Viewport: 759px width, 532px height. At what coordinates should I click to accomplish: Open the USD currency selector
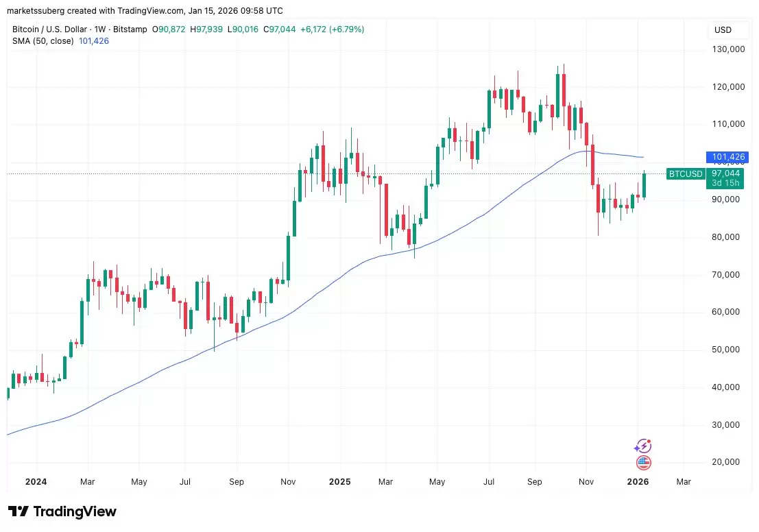coord(723,30)
